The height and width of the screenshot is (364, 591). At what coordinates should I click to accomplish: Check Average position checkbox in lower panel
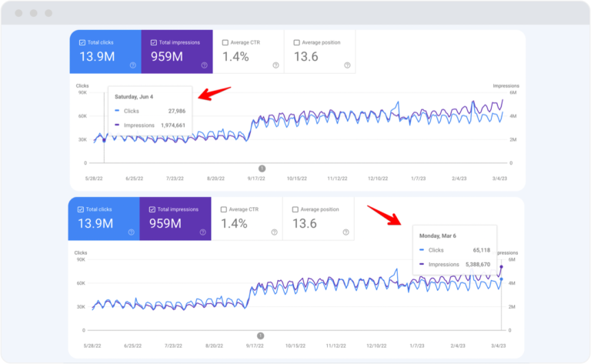tap(296, 209)
